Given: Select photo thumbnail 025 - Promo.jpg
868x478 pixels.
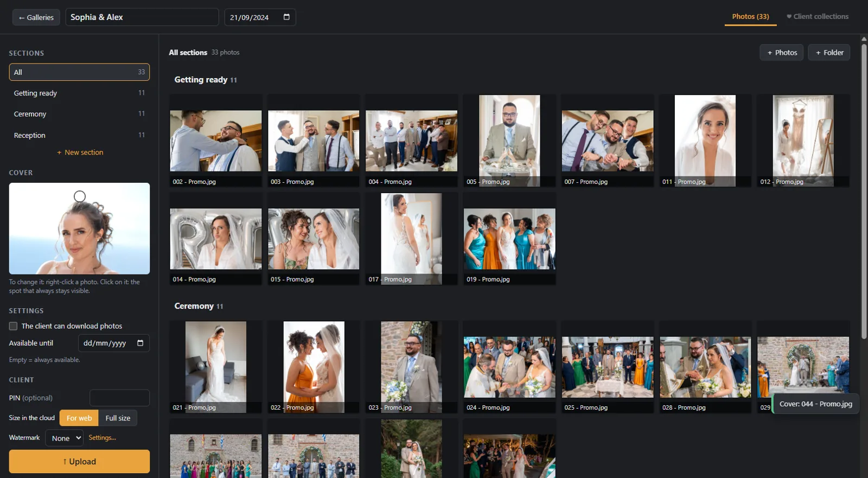Looking at the screenshot, I should pos(608,367).
